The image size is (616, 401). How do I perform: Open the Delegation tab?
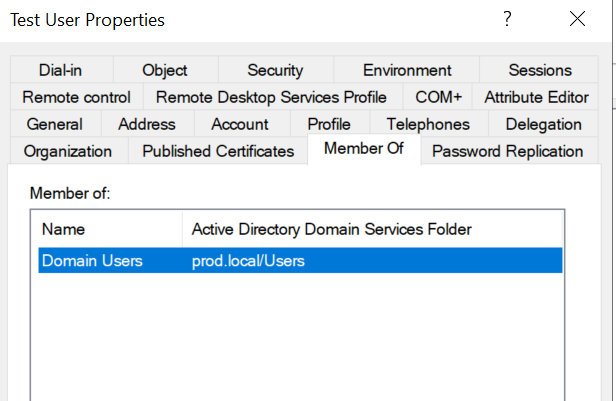point(543,124)
